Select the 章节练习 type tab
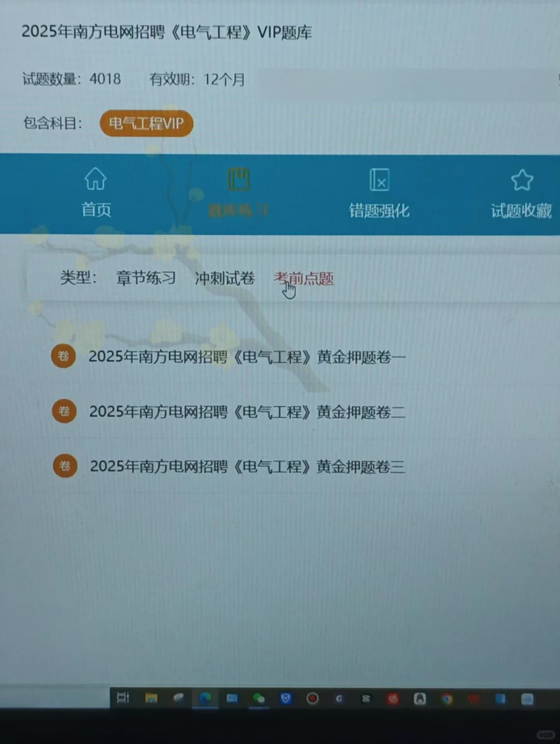Screen dimensions: 560x744 (x=146, y=278)
